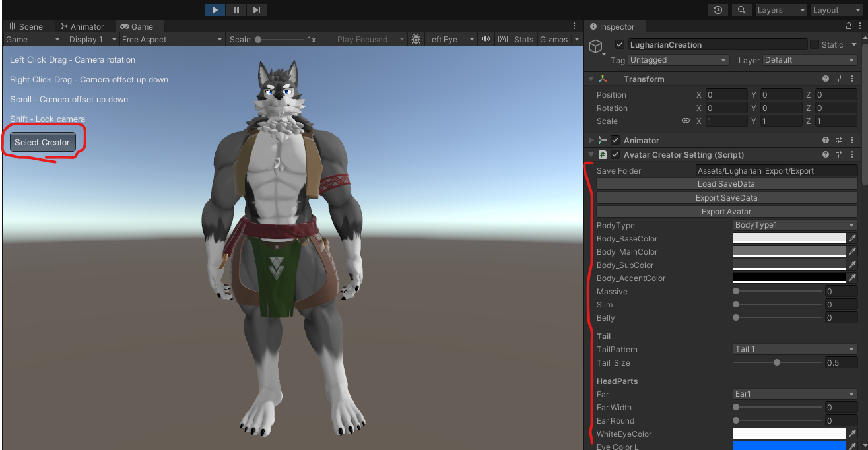Toggle the frame debugger bug icon
Screen dimensions: 868x450
point(416,39)
